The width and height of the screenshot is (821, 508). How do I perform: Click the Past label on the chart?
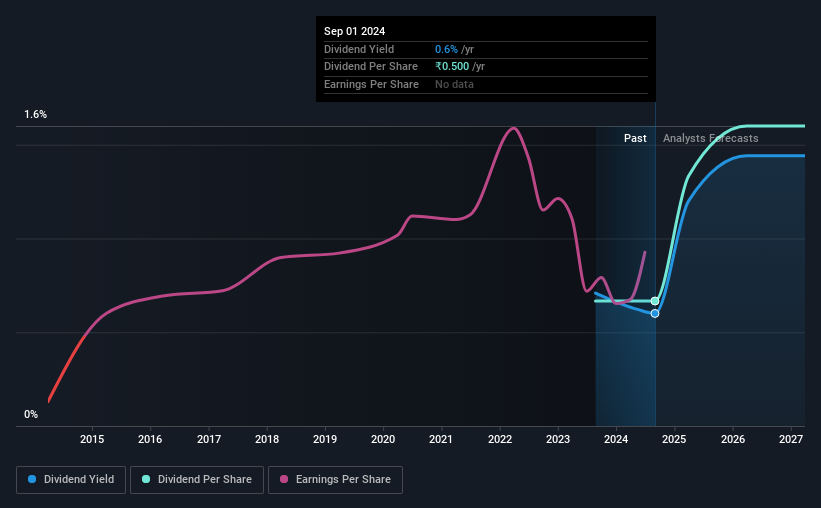635,138
